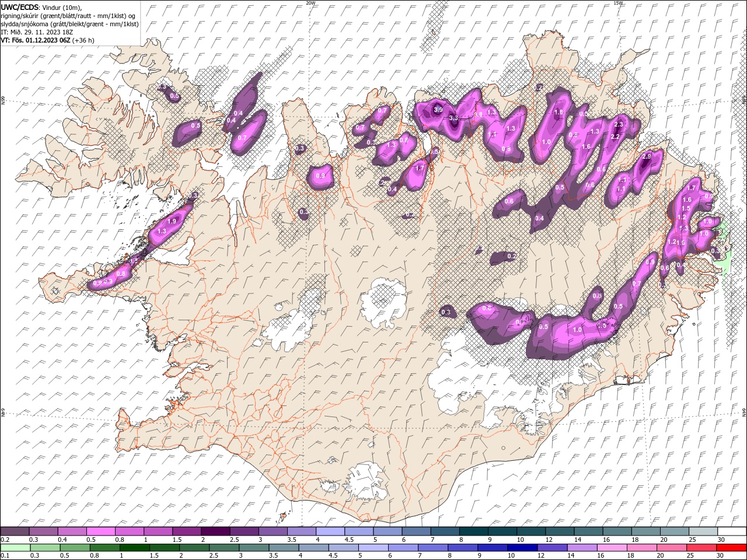
Task: Click the light grey 25 swatch in upper legend
Action: [x=703, y=531]
